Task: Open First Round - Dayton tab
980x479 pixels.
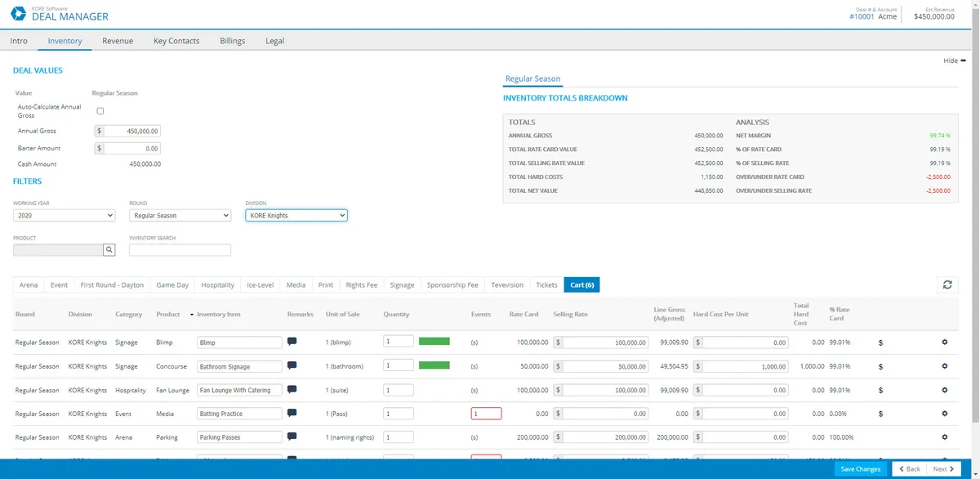Action: tap(112, 284)
